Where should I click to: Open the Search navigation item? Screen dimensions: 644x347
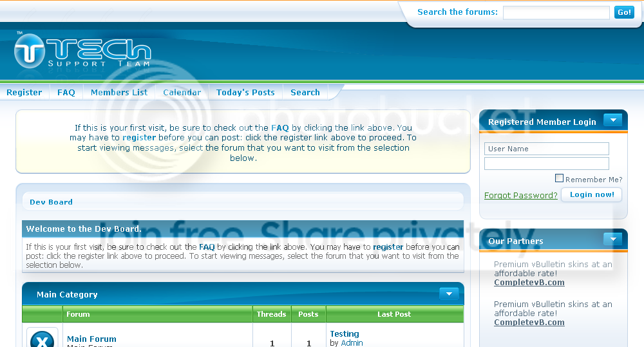click(305, 93)
